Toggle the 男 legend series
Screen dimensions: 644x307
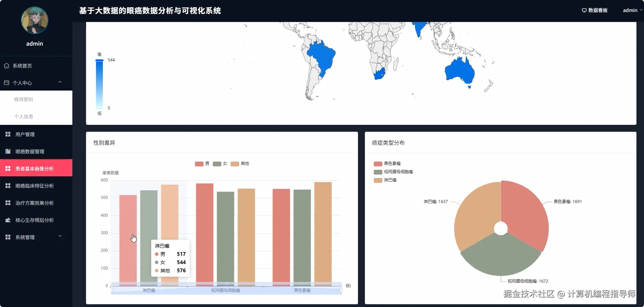pos(202,164)
